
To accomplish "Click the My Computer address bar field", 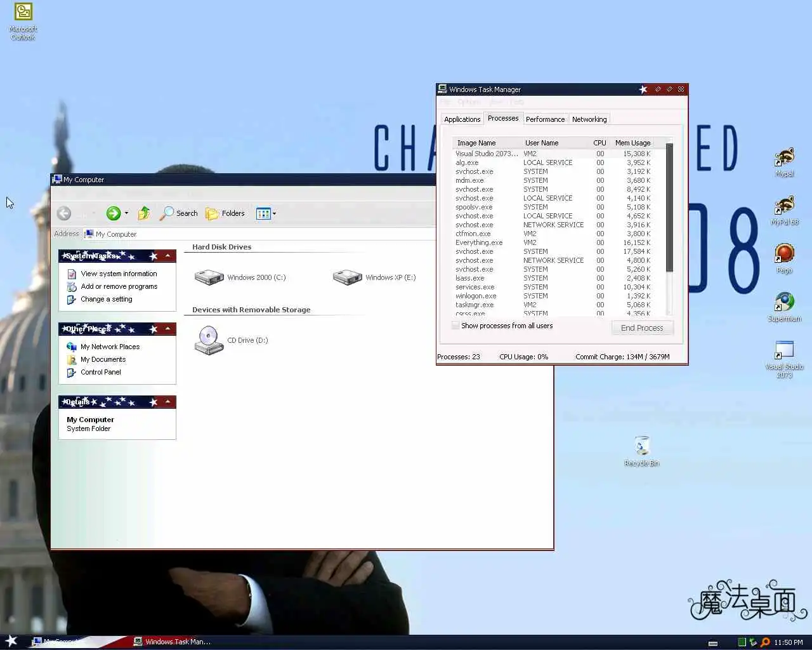I will [259, 234].
